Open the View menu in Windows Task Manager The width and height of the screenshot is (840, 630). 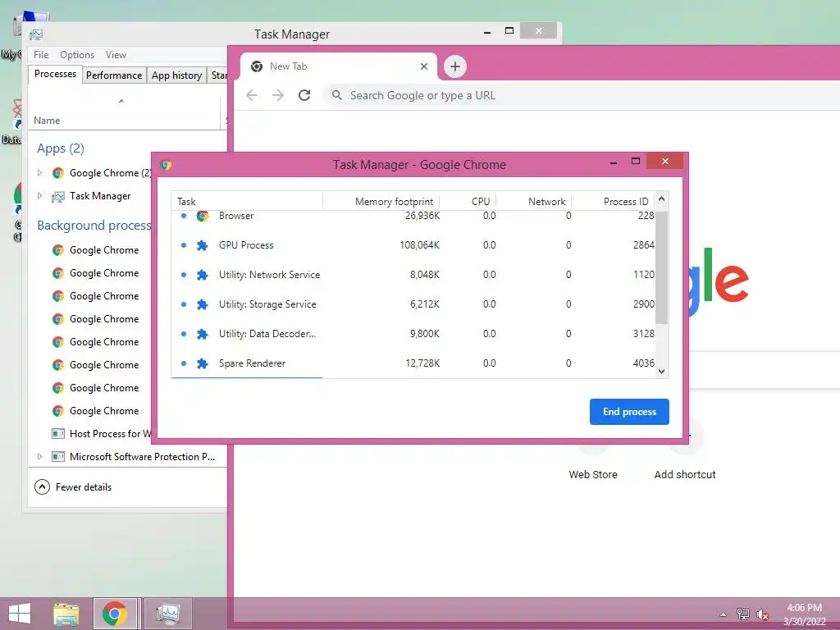tap(116, 55)
